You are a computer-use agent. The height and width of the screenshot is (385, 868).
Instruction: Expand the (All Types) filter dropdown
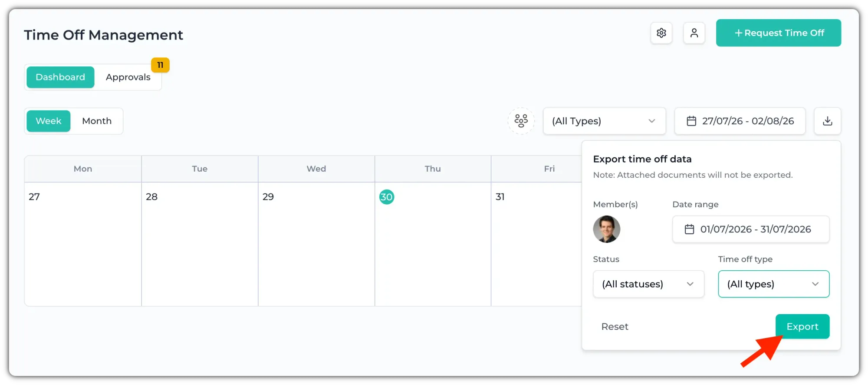604,121
